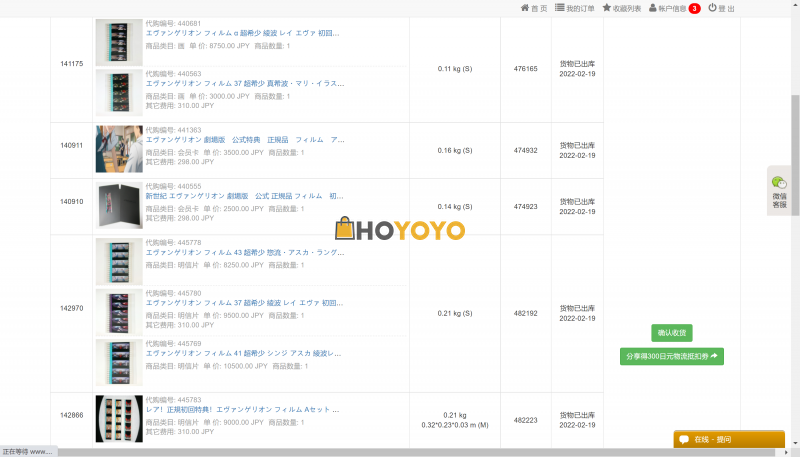The width and height of the screenshot is (800, 457).
Task: Click the logout power icon
Action: click(x=712, y=8)
